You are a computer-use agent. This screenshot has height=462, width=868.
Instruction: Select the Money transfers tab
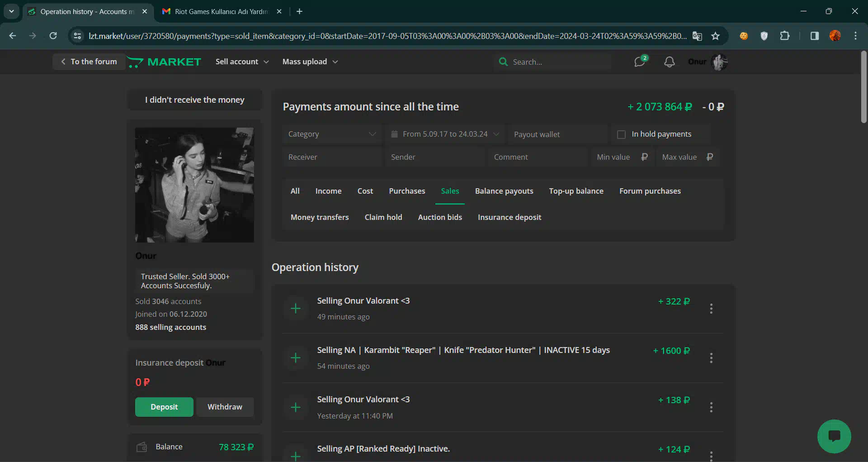(320, 217)
